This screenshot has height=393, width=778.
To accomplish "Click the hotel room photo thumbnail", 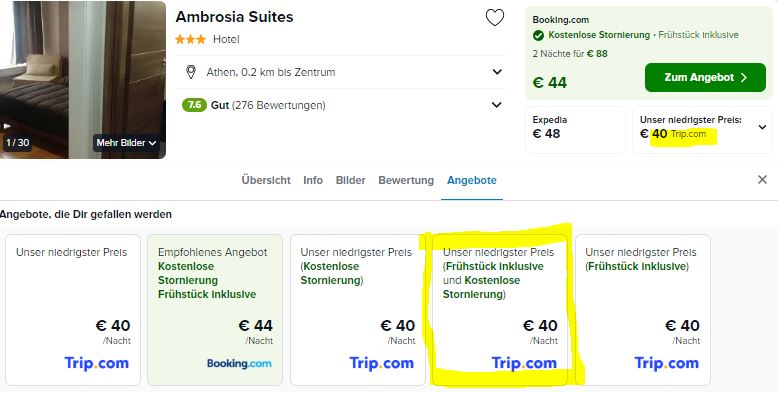I will [x=83, y=80].
